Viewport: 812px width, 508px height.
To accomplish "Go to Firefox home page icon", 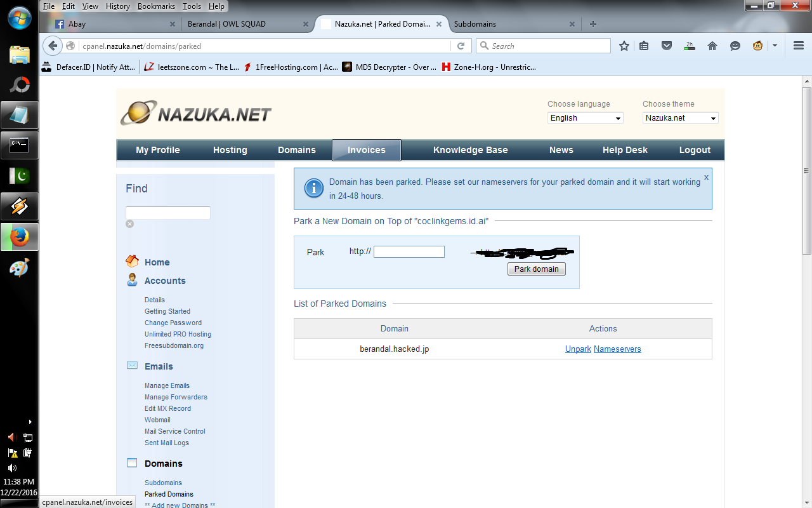I will coord(712,46).
